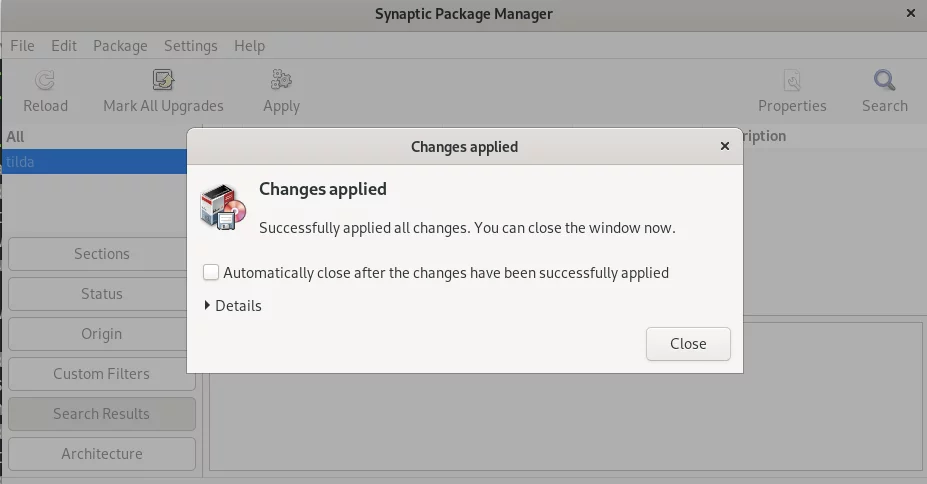Open the Edit menu
This screenshot has height=484, width=927.
[64, 46]
